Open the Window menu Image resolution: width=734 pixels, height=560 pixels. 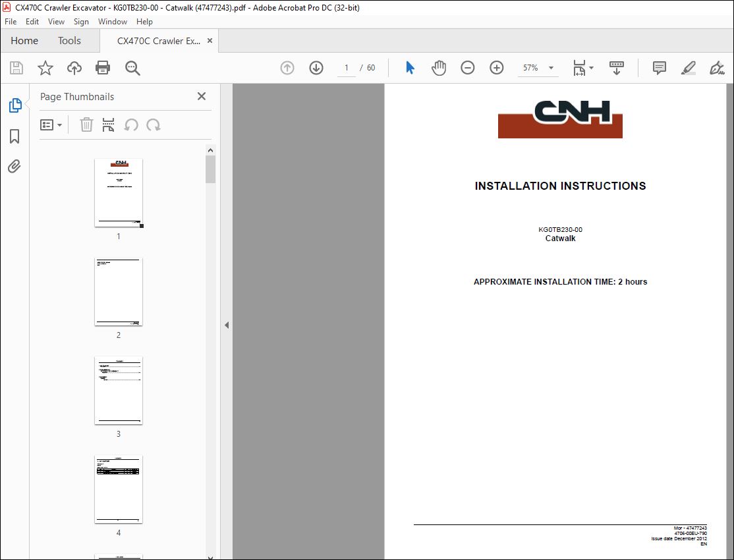coord(113,22)
